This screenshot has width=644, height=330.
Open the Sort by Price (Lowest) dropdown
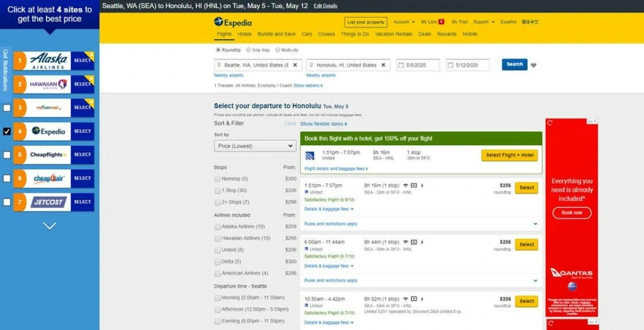point(255,146)
